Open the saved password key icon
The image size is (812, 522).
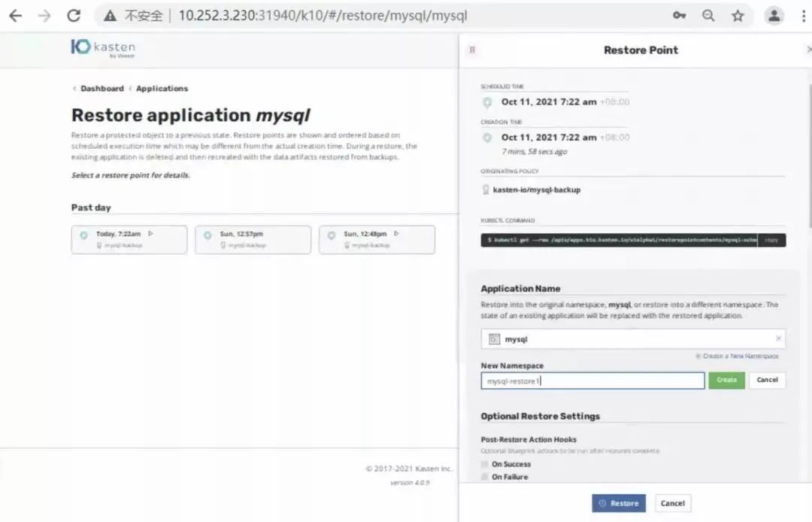679,16
